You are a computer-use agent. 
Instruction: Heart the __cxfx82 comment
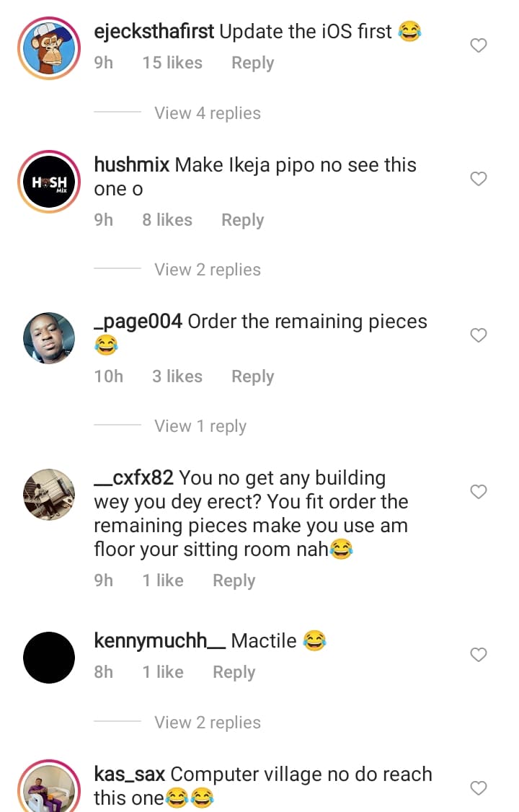479,492
